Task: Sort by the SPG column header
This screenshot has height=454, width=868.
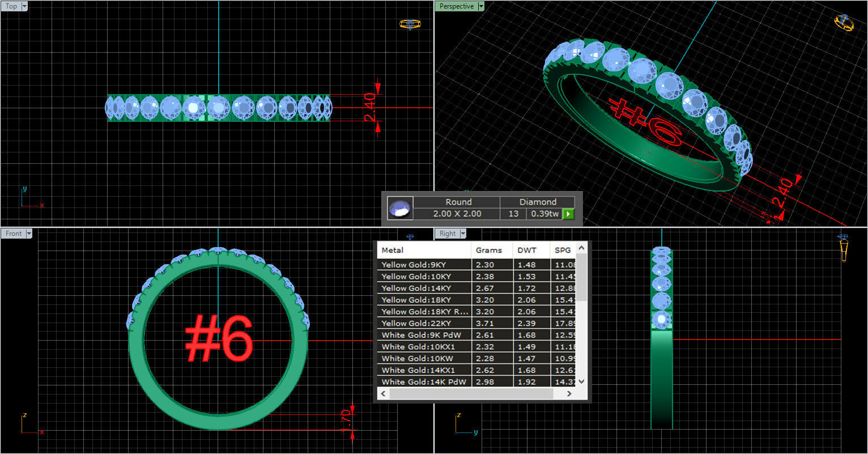Action: point(563,250)
